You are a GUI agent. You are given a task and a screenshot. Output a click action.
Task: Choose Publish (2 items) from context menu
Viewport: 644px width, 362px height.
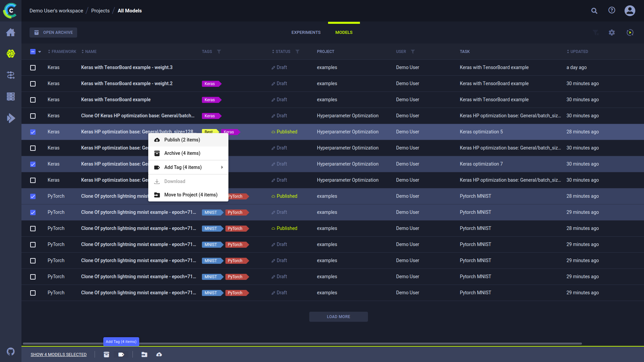188,140
